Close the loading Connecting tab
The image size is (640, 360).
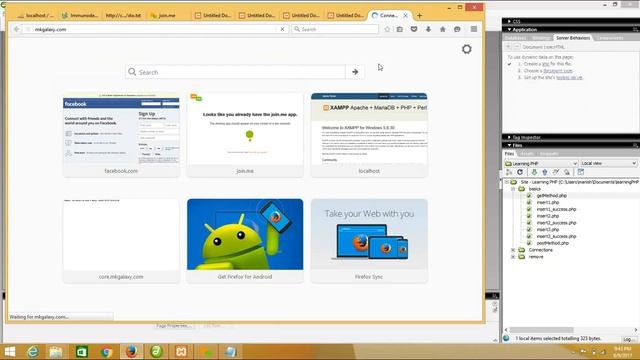tap(405, 16)
